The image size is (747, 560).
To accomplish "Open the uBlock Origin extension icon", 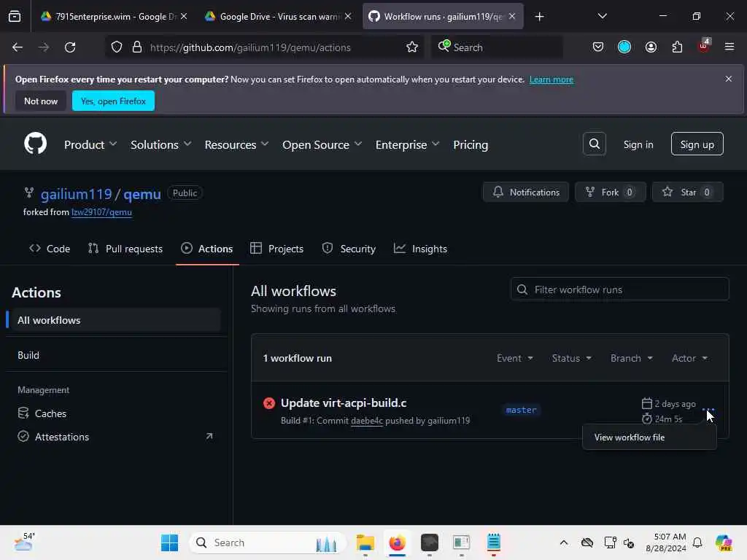I will (704, 46).
